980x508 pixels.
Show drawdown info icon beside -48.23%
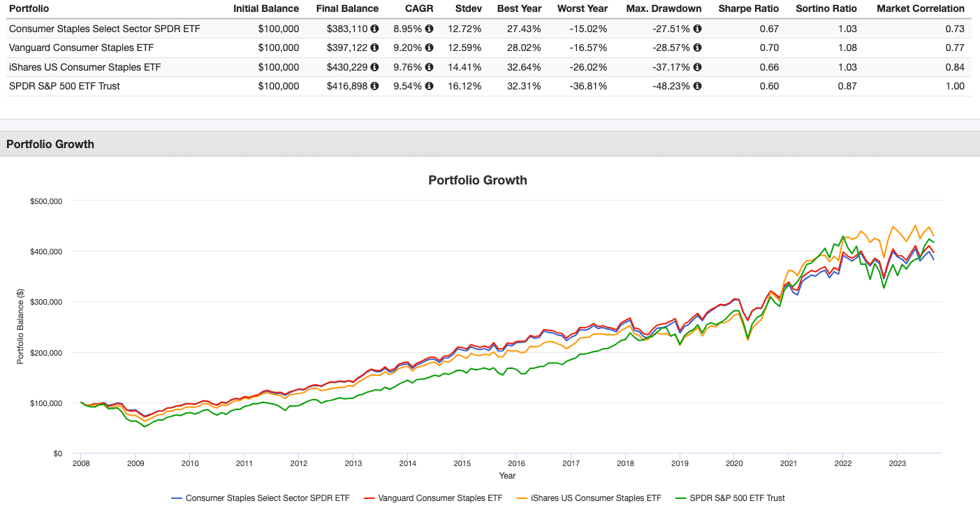698,86
